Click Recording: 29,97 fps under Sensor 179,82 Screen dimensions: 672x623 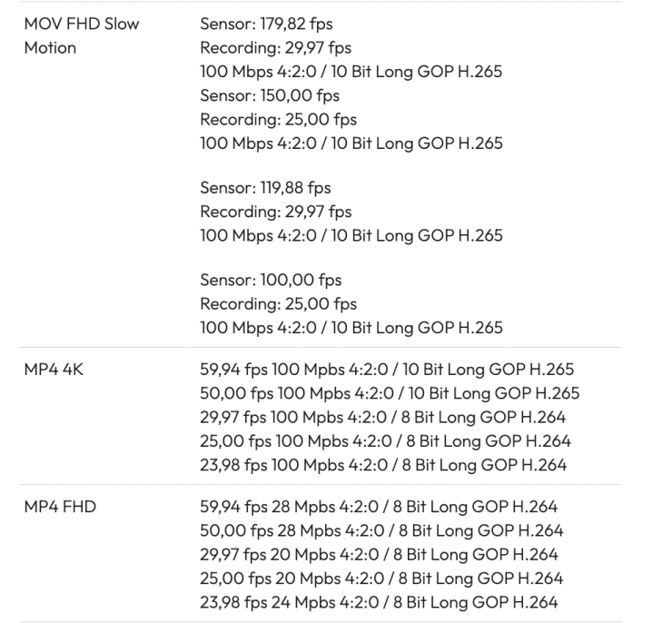click(275, 47)
